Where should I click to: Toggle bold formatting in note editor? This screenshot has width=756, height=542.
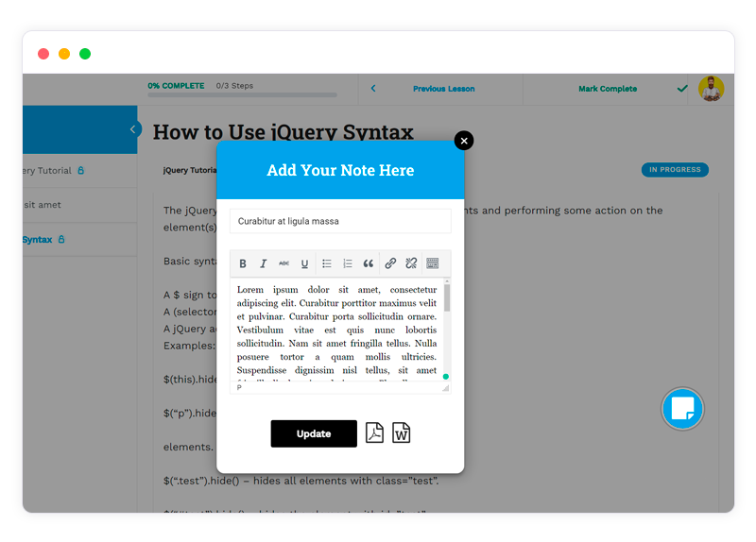(243, 263)
